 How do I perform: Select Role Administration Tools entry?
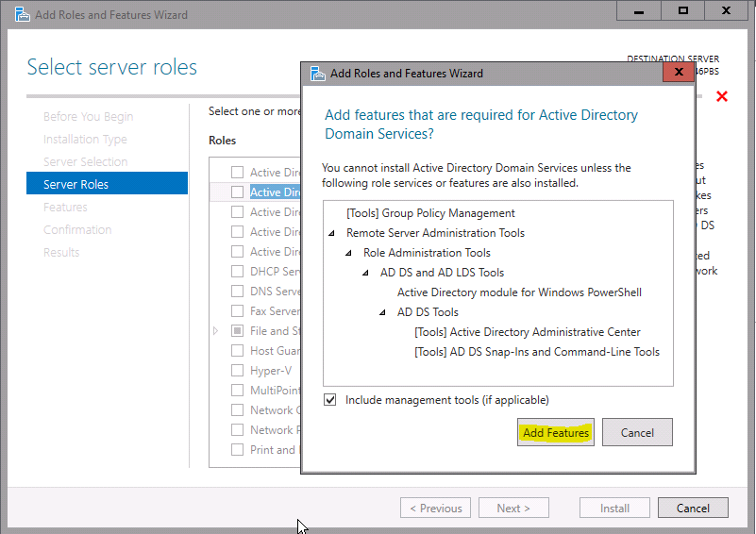(427, 253)
